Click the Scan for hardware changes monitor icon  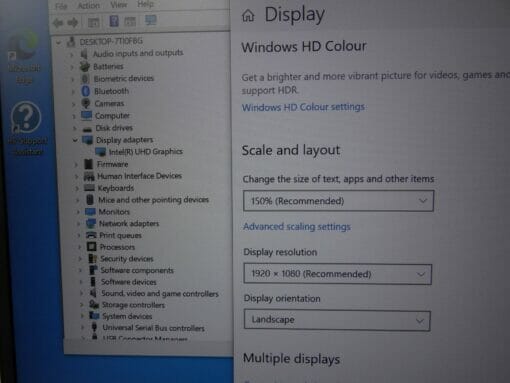(151, 21)
